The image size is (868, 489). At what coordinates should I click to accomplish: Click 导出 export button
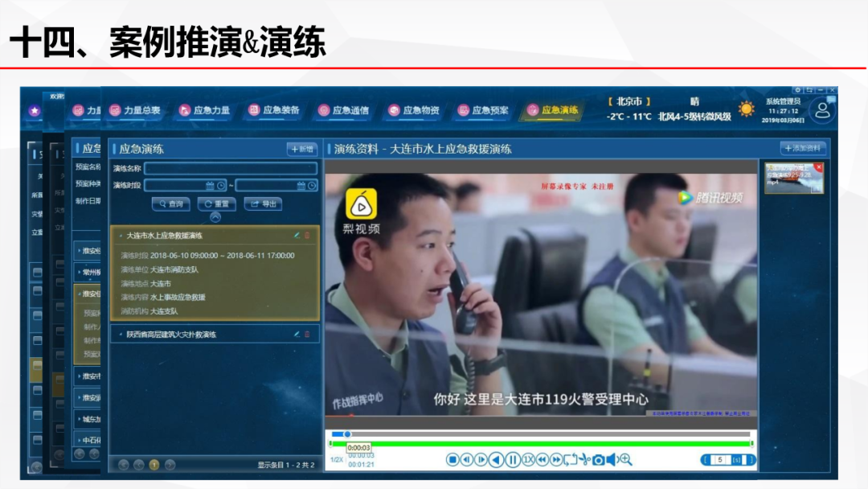point(264,203)
